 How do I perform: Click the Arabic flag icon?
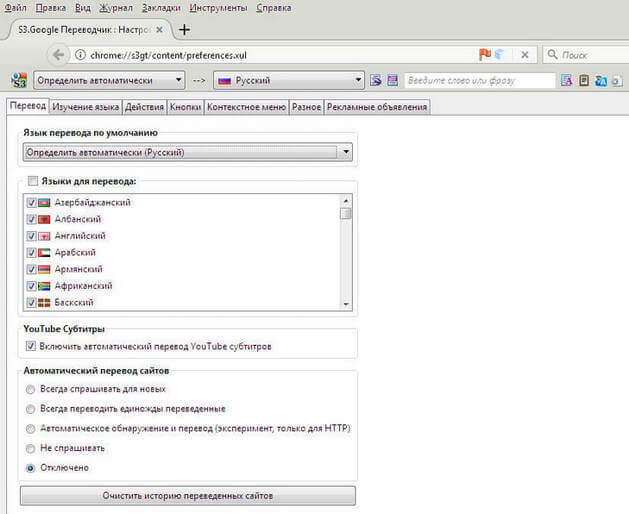(44, 253)
